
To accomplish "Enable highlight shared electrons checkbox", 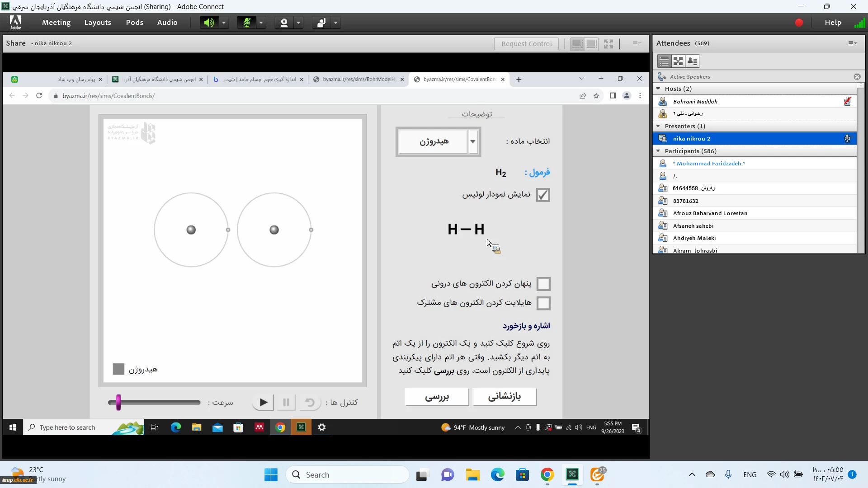I will pos(543,303).
